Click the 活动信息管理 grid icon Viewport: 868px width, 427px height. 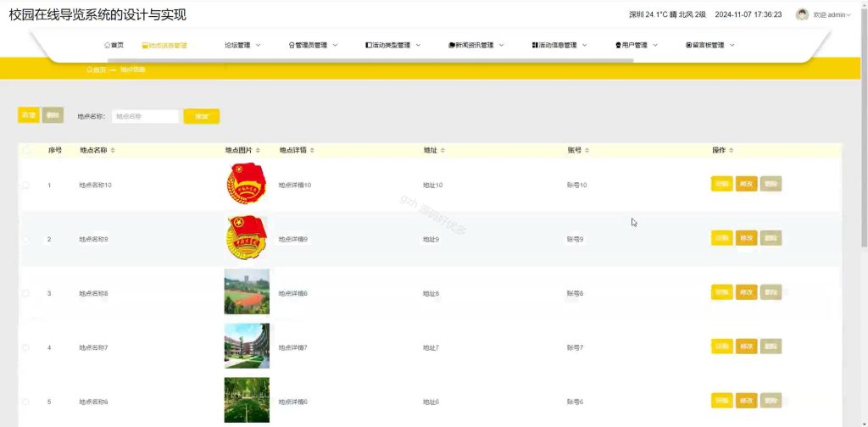click(535, 46)
